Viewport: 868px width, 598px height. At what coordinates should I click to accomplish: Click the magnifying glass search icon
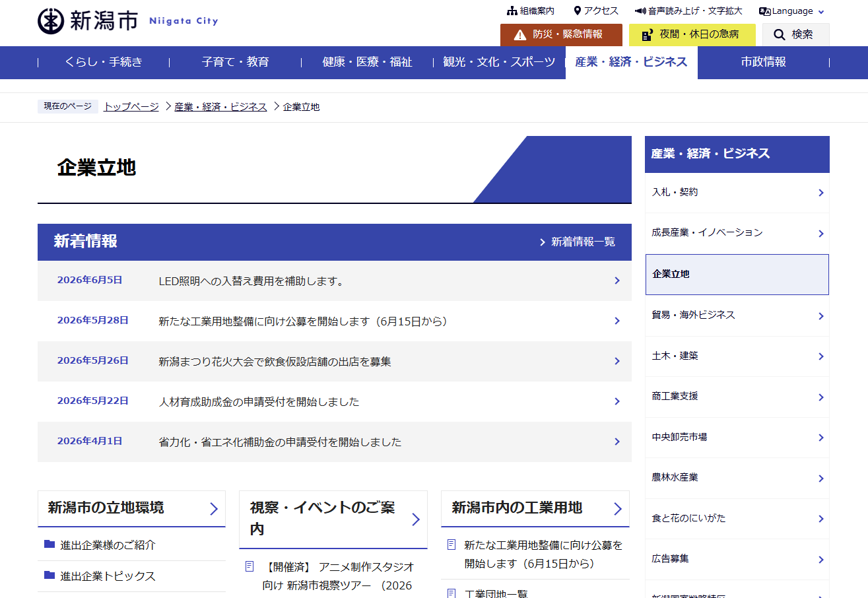780,35
